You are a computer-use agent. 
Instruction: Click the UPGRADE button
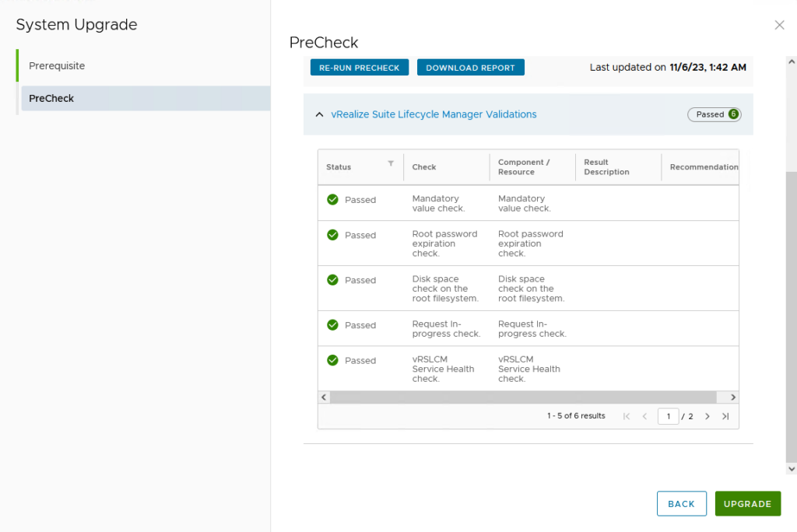tap(747, 504)
